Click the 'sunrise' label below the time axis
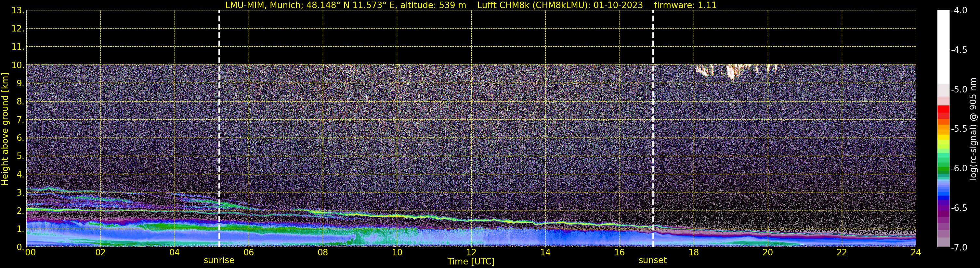 (x=219, y=260)
